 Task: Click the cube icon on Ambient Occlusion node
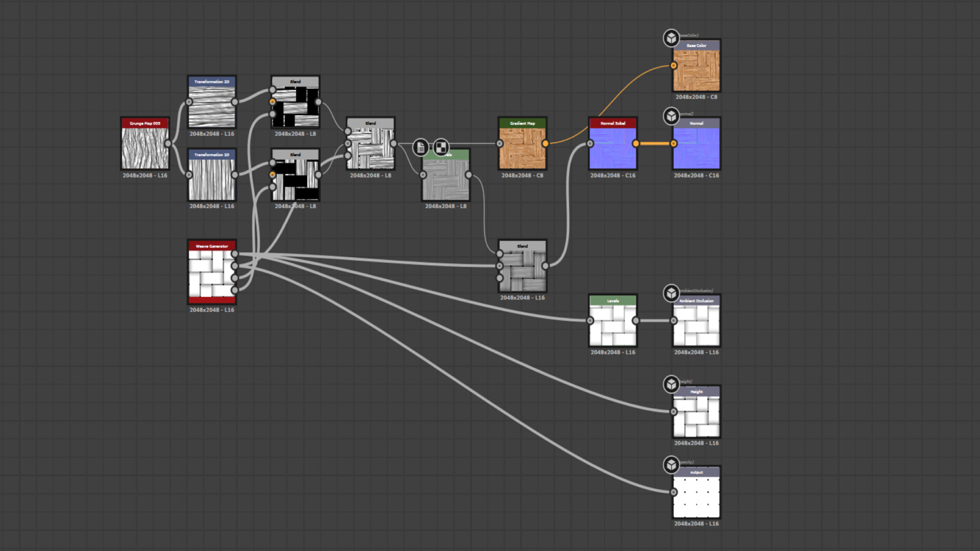click(x=671, y=293)
